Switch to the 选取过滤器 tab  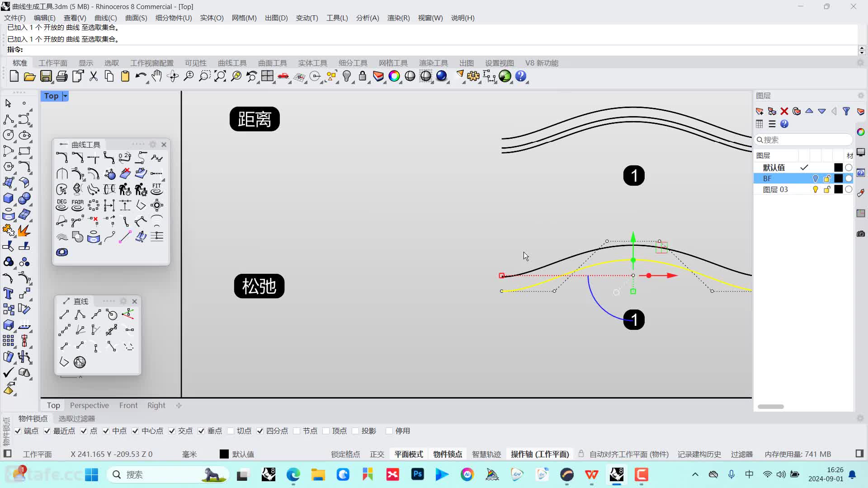coord(77,419)
